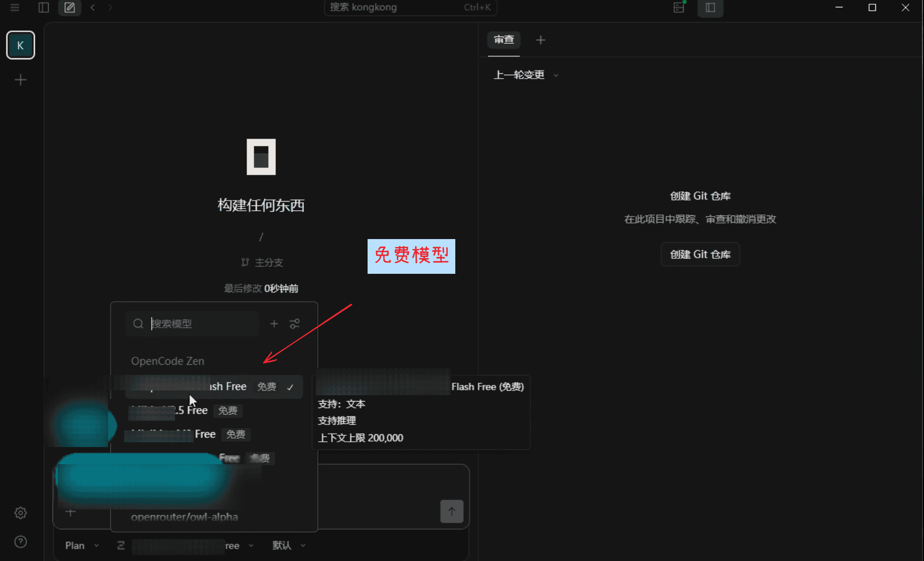Click the 创建 Git 仓库 button
The image size is (924, 561).
700,255
